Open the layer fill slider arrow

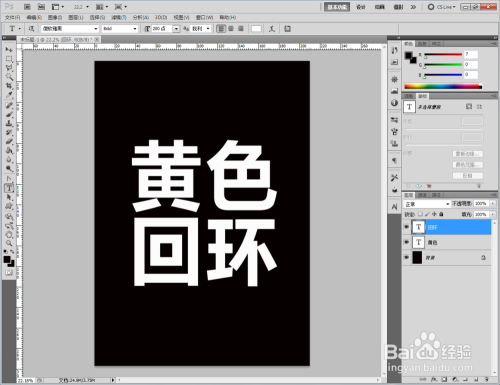tap(493, 214)
